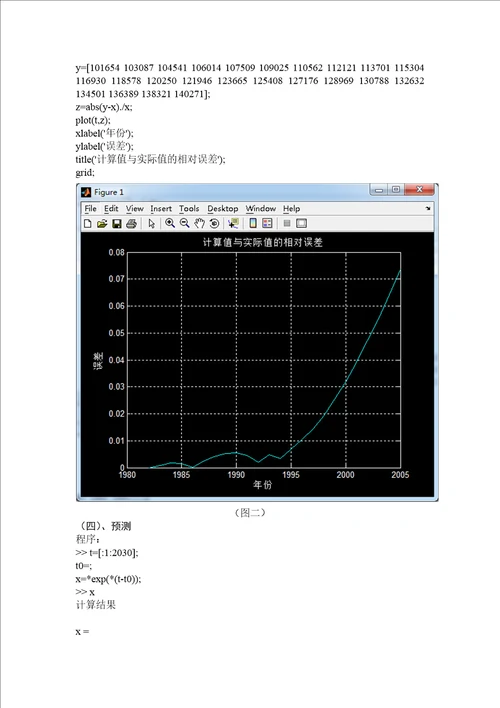Open a file with the folder icon
The image size is (500, 708).
pyautogui.click(x=102, y=224)
